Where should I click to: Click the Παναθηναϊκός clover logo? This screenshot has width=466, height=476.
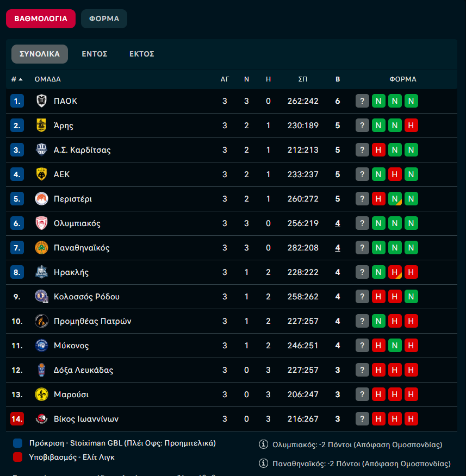click(41, 248)
